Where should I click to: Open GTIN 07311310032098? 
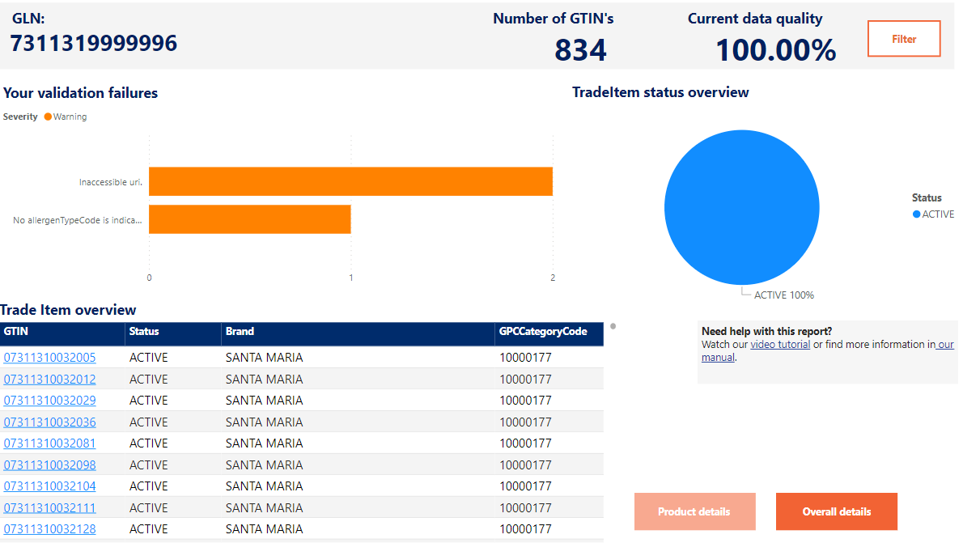pos(49,465)
